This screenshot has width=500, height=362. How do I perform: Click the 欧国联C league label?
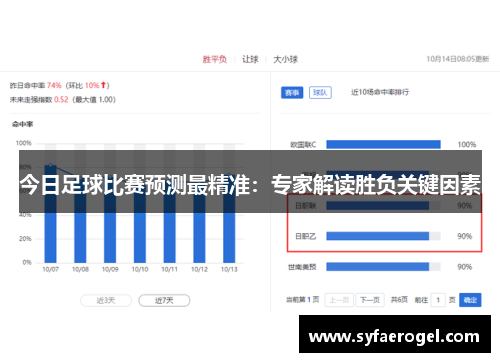303,145
